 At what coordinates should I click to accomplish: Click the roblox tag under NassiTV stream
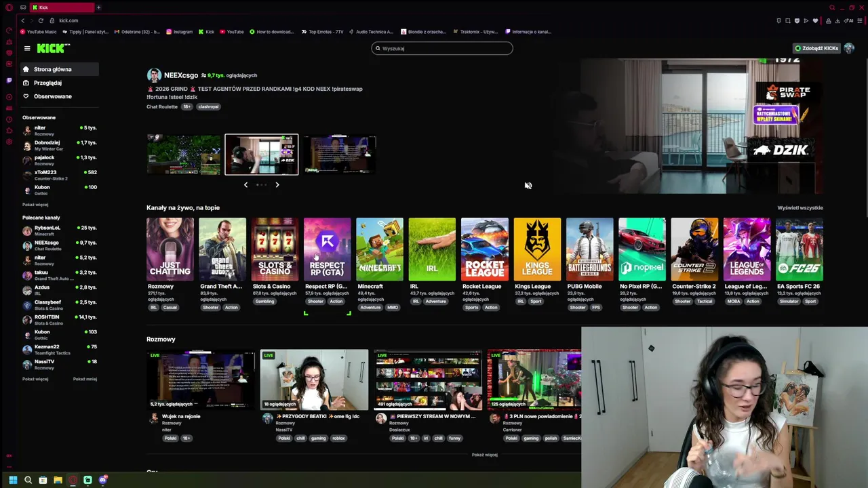(x=338, y=439)
